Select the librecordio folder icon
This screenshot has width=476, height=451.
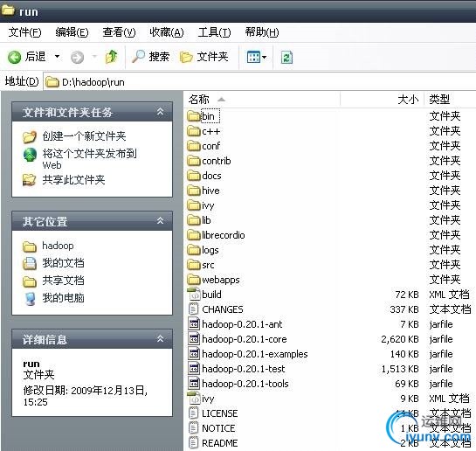pyautogui.click(x=194, y=235)
